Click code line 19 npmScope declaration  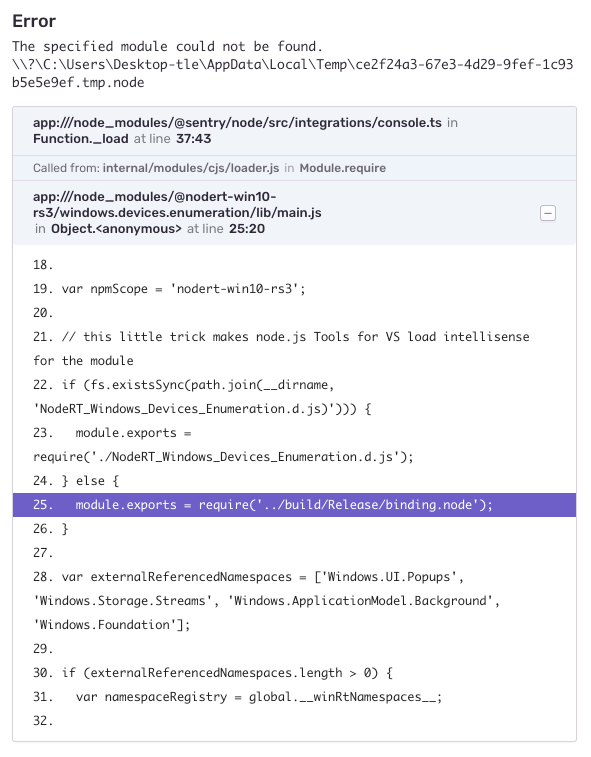[x=169, y=289]
